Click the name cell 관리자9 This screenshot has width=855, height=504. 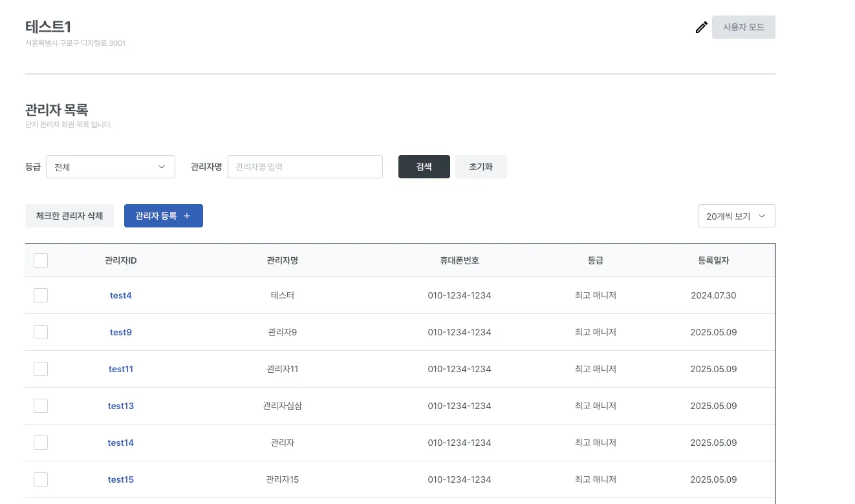click(283, 332)
